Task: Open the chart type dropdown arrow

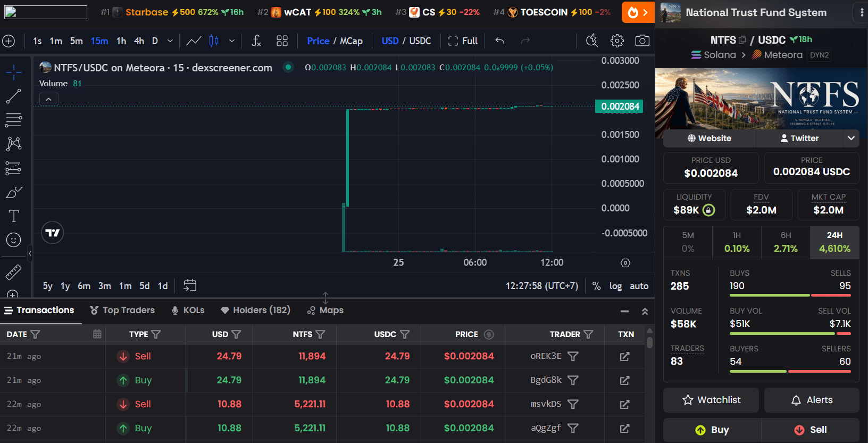Action: (x=232, y=41)
